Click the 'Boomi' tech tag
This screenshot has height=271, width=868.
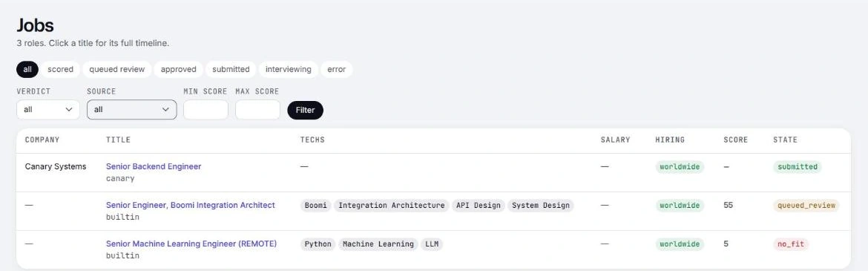[316, 206]
